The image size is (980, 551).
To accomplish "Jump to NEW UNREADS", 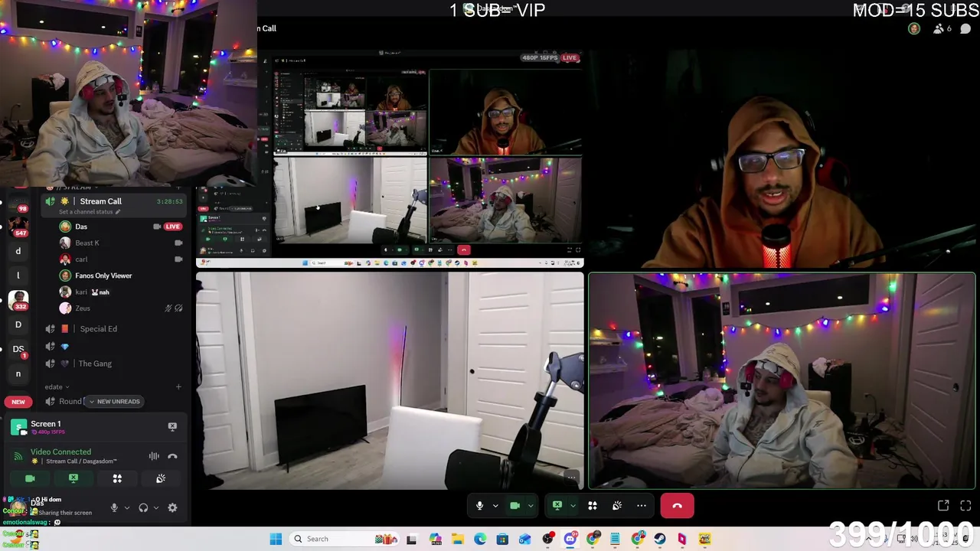I will click(x=115, y=402).
